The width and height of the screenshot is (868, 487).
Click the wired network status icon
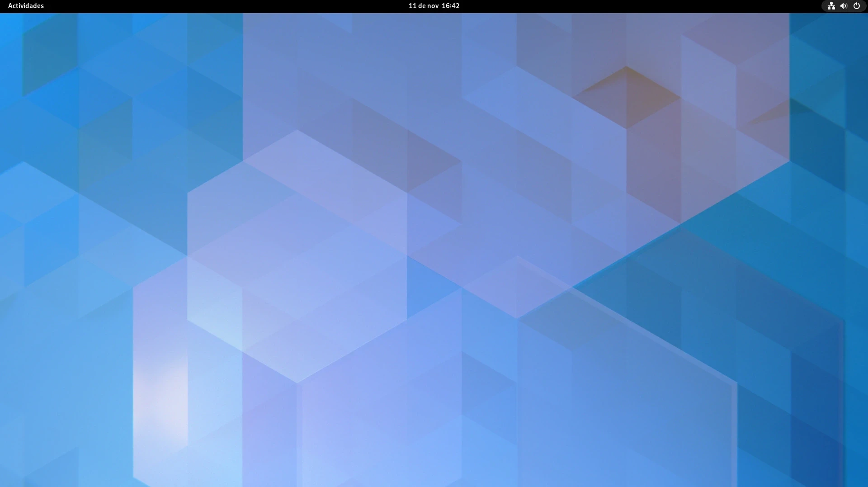click(831, 6)
